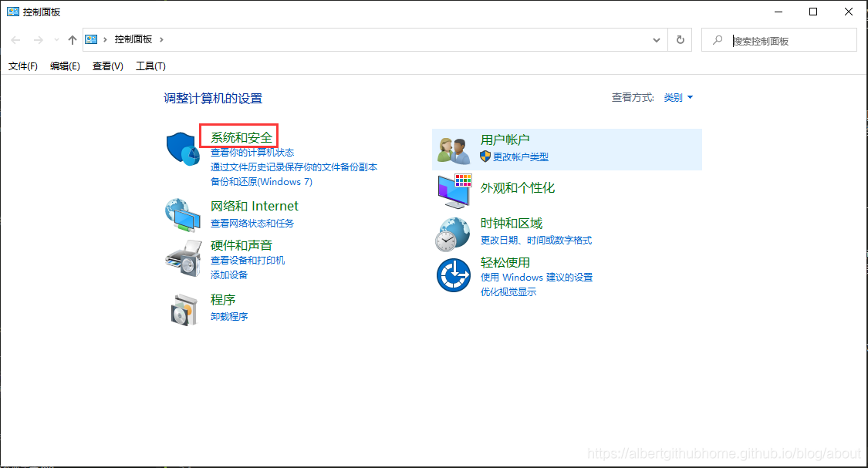Open 网络和 Internet category

point(254,206)
